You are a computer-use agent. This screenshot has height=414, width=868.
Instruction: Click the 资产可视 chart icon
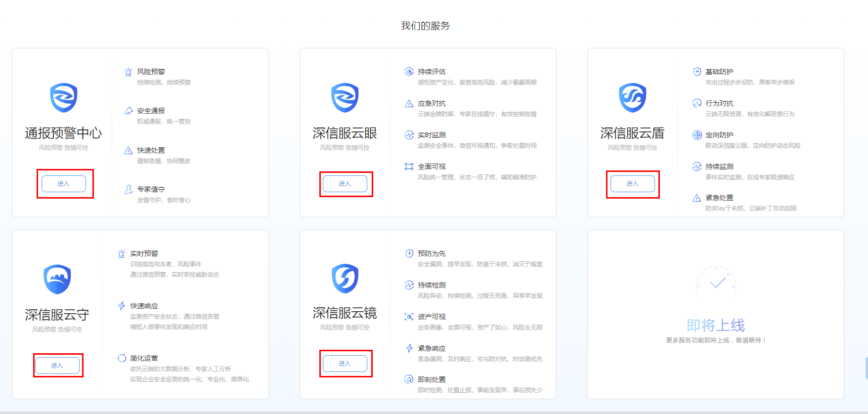pyautogui.click(x=409, y=317)
